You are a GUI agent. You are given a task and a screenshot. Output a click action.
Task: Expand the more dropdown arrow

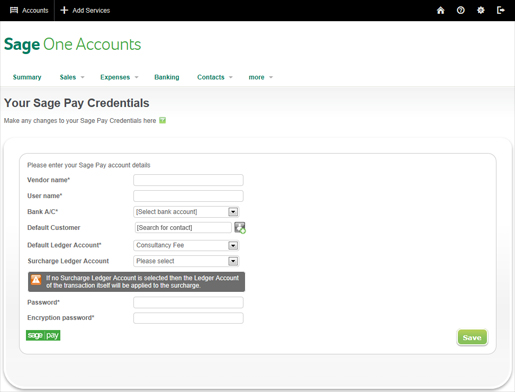pyautogui.click(x=271, y=77)
